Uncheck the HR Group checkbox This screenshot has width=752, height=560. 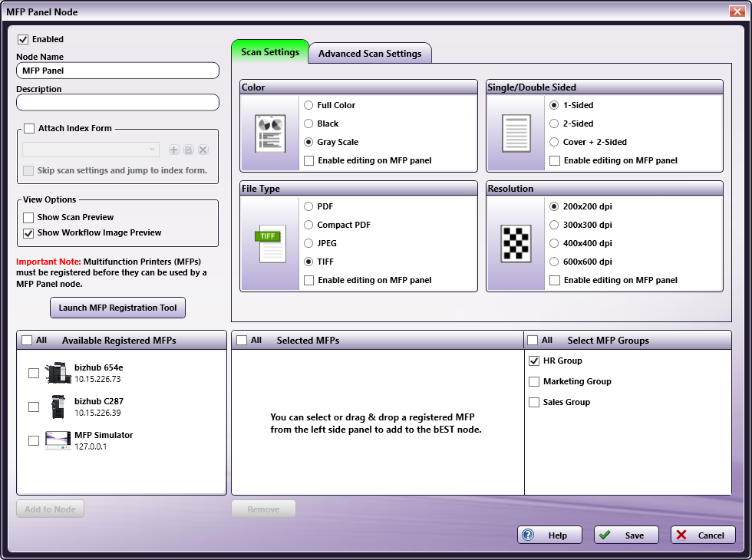click(534, 361)
